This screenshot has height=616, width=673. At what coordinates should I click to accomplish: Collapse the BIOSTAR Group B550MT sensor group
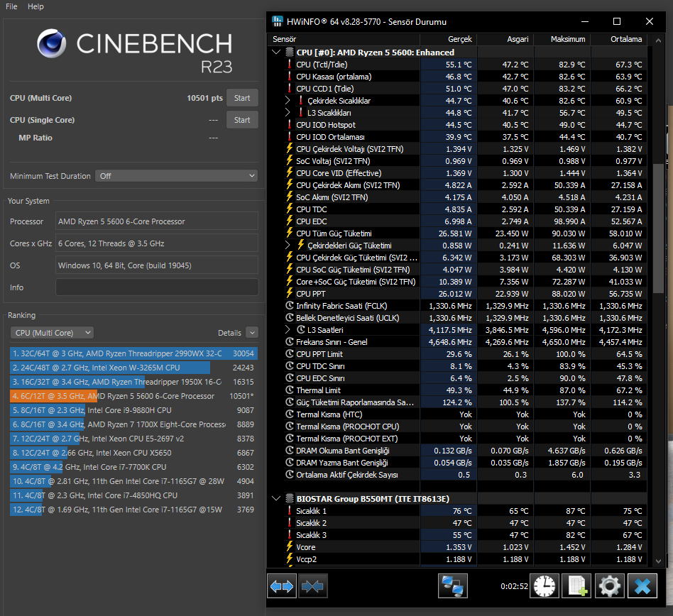pos(276,499)
